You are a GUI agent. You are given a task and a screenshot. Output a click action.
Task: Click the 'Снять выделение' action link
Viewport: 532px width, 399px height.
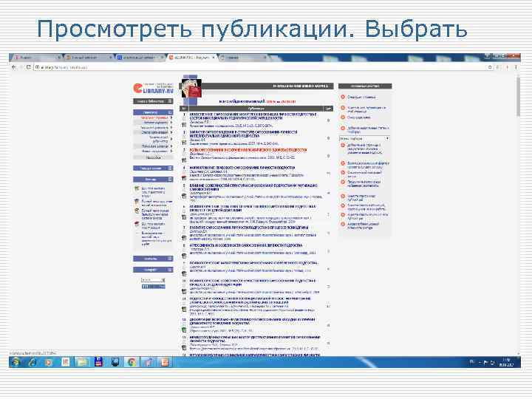358,117
